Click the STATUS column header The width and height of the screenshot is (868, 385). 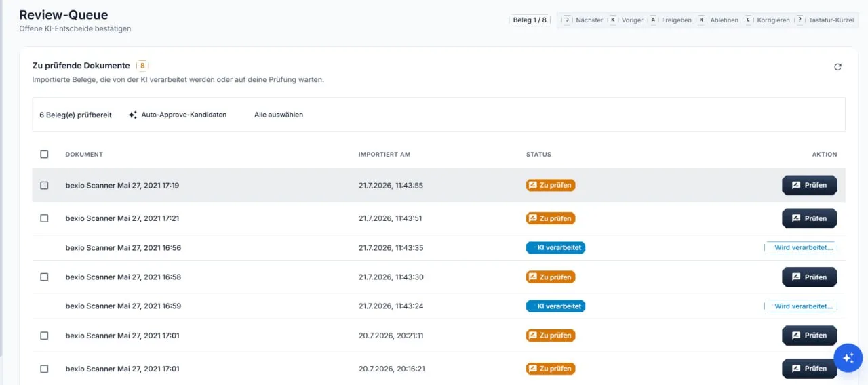(538, 155)
